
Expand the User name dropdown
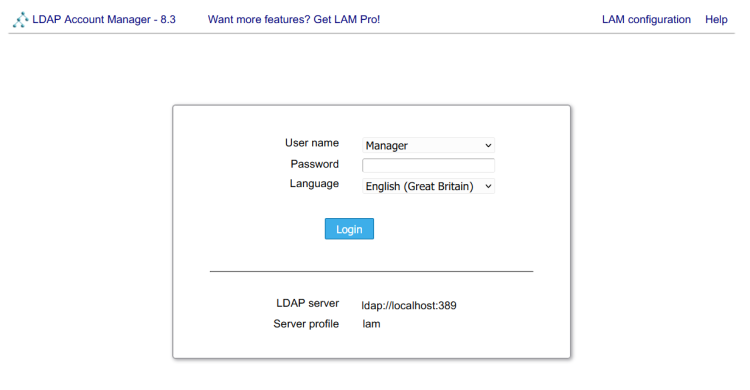click(428, 145)
